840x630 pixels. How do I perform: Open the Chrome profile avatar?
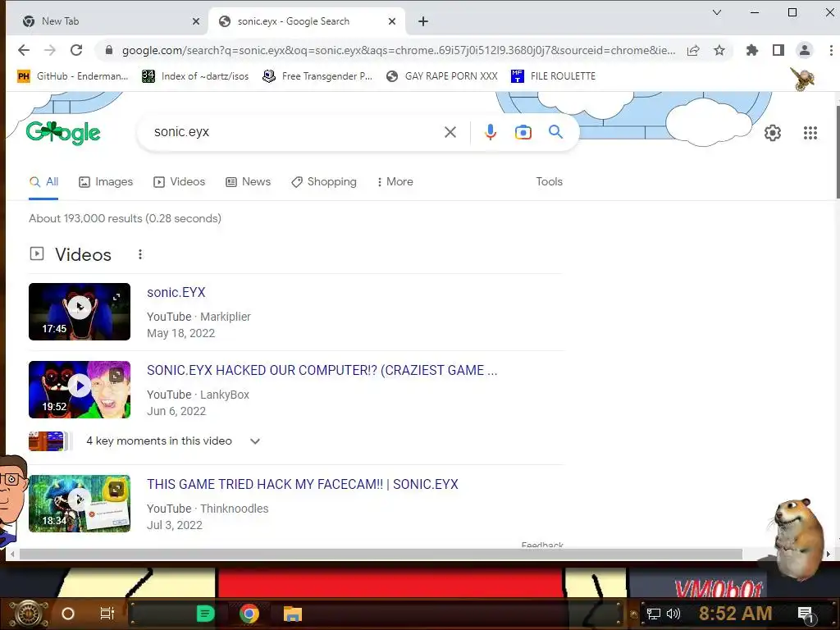tap(805, 50)
